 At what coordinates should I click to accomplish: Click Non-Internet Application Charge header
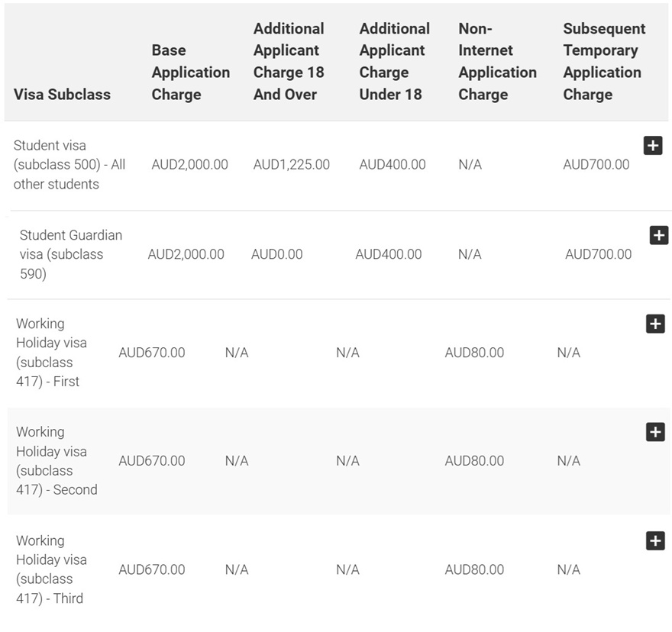[x=497, y=61]
